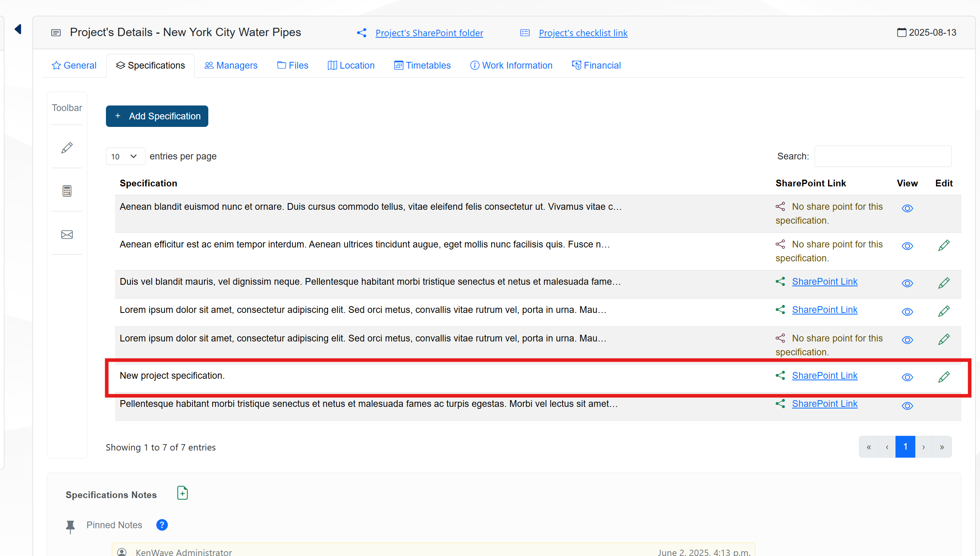Edit the 'New project specification.' row with its pencil
This screenshot has height=556, width=980.
pos(943,377)
